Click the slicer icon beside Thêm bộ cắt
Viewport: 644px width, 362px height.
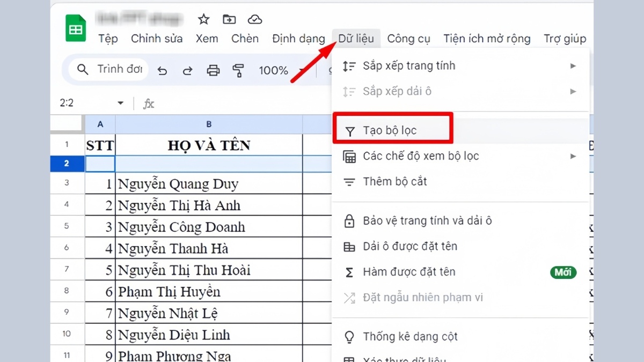pos(349,182)
